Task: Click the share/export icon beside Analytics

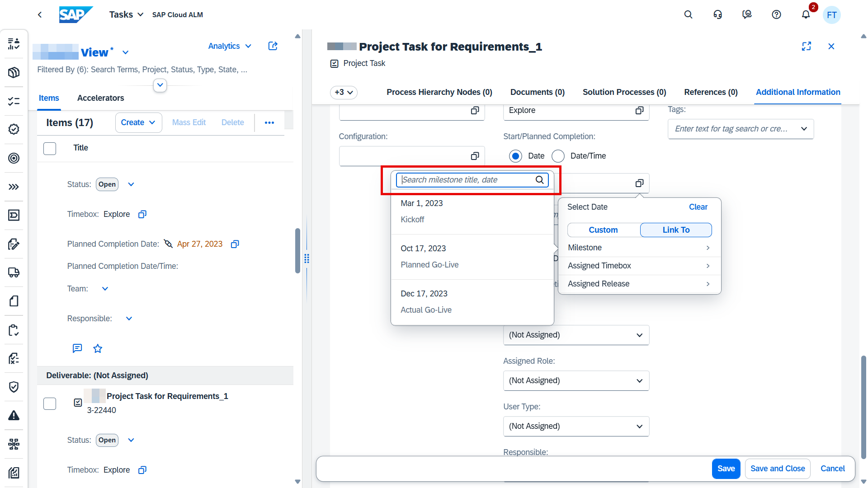Action: click(x=273, y=46)
